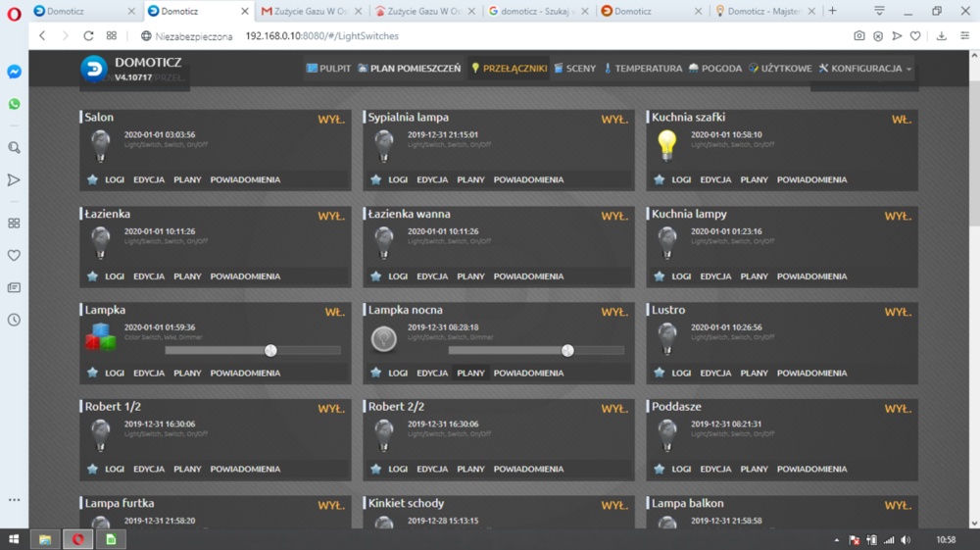The width and height of the screenshot is (980, 550).
Task: Open Opera history clock icon in sidebar
Action: 14,320
